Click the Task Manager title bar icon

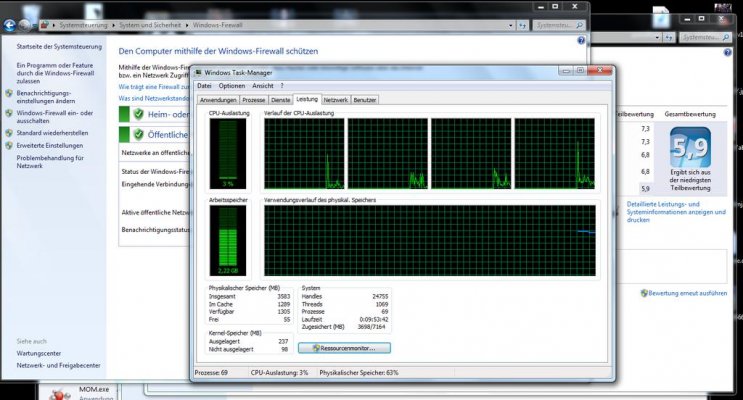[199, 73]
